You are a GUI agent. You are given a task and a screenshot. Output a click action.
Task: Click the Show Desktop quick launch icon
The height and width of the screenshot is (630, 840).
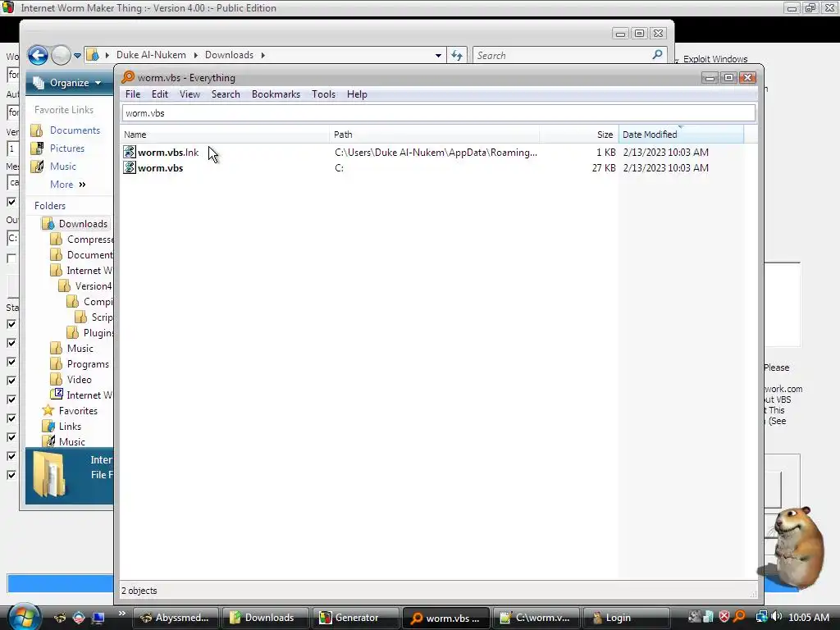tap(98, 618)
